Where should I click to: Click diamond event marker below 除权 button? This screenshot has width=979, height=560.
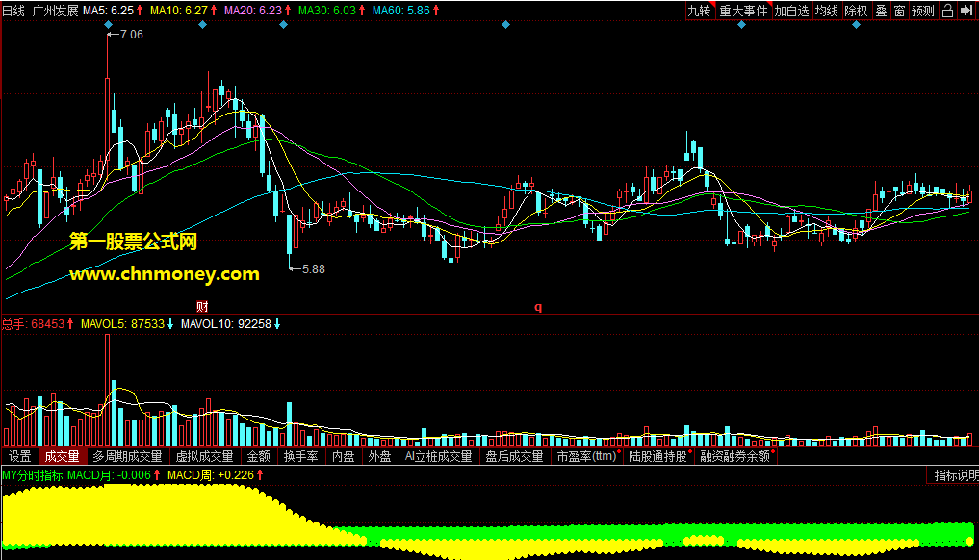point(856,25)
